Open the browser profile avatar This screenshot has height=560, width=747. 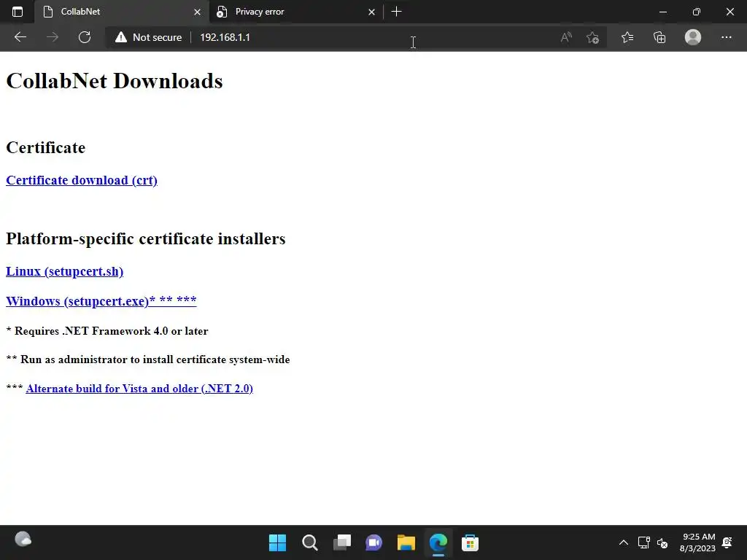click(x=693, y=37)
